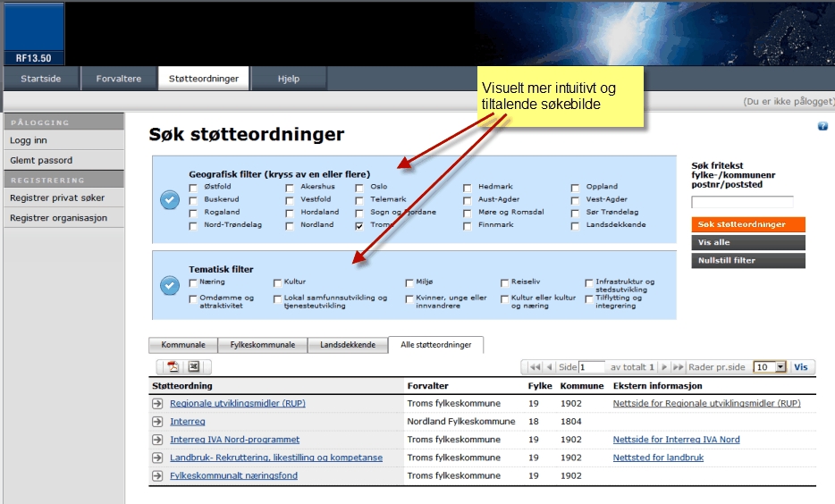
Task: Export results to Excel icon
Action: point(194,366)
